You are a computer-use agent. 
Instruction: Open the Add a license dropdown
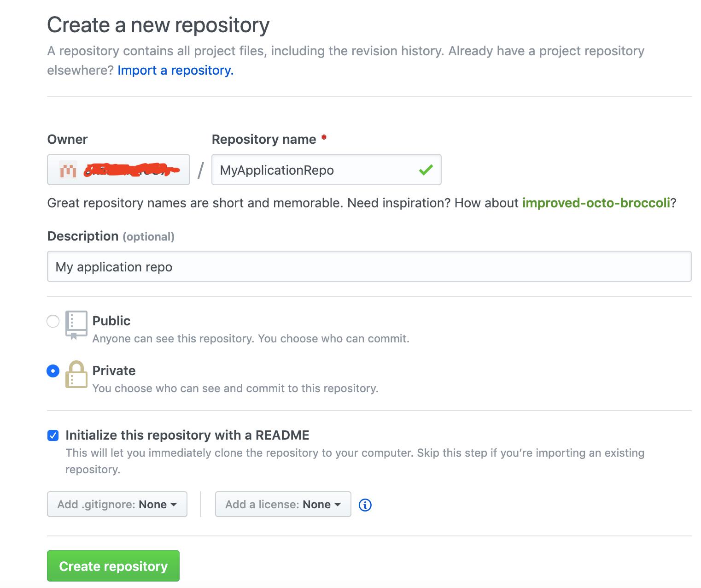(x=282, y=504)
